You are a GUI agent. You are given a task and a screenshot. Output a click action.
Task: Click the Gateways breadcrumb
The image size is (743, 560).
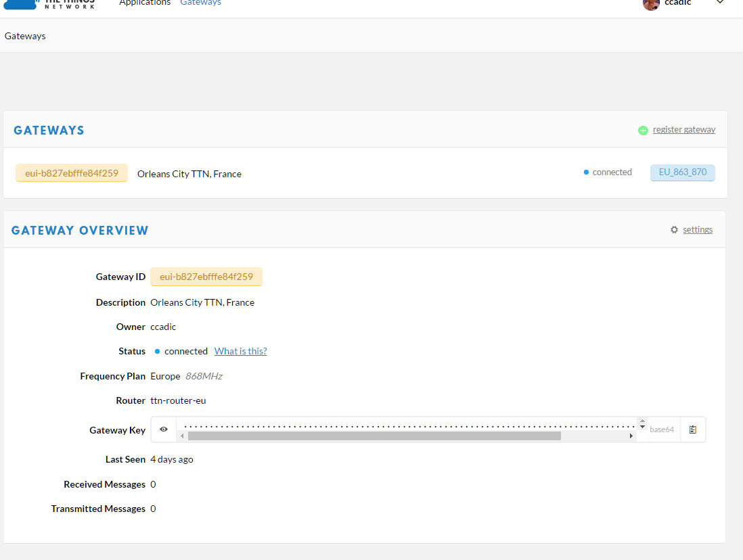pyautogui.click(x=25, y=36)
